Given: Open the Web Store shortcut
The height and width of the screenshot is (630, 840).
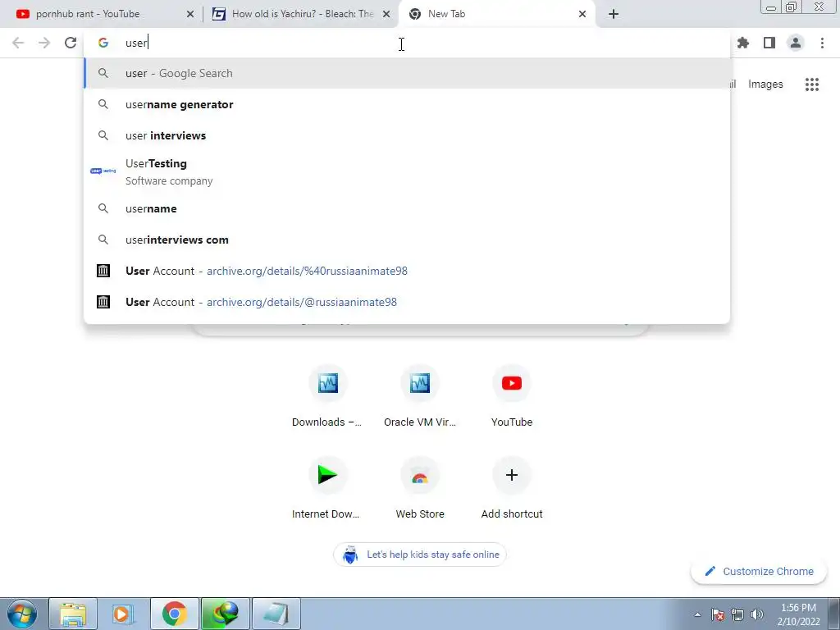Looking at the screenshot, I should (419, 489).
